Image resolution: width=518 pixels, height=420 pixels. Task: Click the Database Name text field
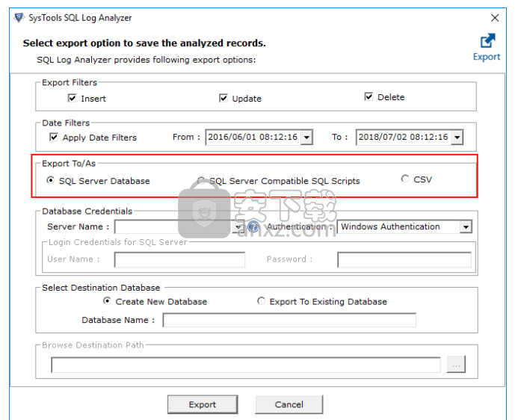coord(289,320)
